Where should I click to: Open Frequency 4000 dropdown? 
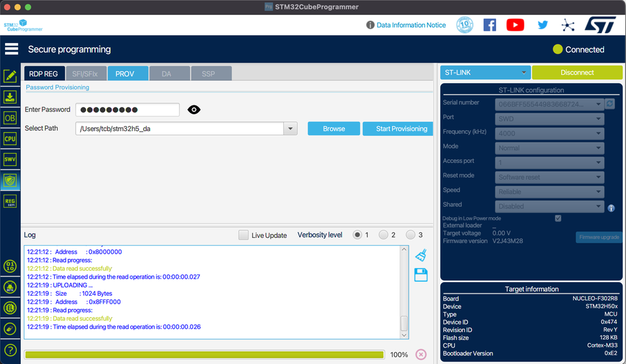pos(549,133)
